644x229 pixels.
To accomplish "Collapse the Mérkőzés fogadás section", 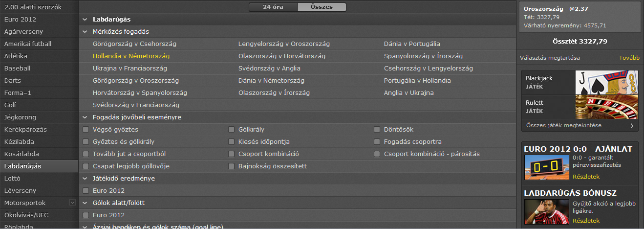I will [x=86, y=31].
